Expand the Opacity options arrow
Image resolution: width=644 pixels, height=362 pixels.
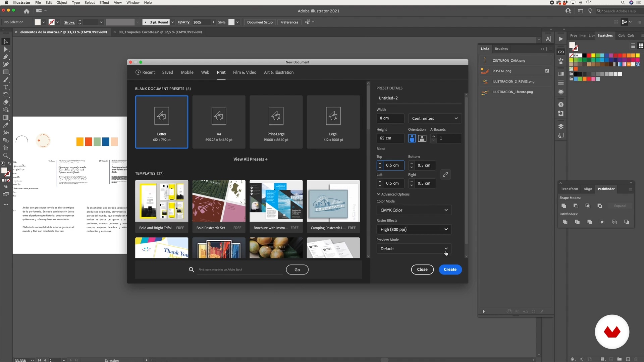pyautogui.click(x=213, y=22)
